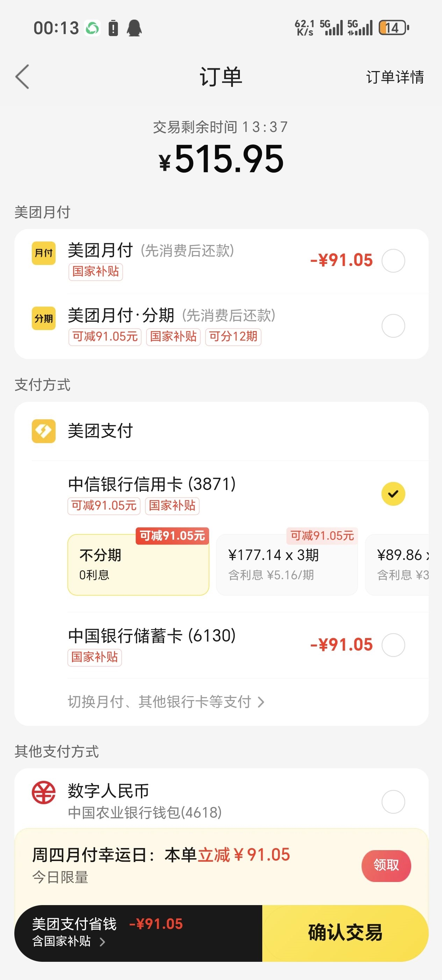This screenshot has height=980, width=442.
Task: Tap the 数字人民币 red icon
Action: (x=43, y=792)
